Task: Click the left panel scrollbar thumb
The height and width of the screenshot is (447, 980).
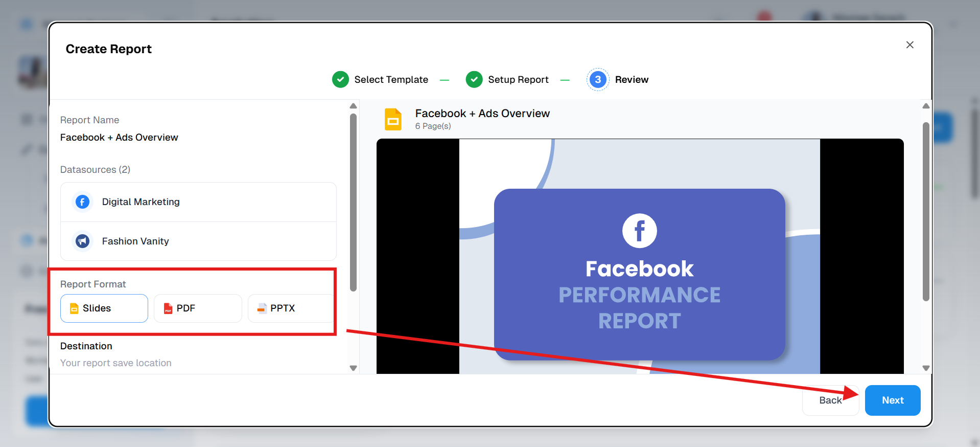Action: pyautogui.click(x=353, y=202)
